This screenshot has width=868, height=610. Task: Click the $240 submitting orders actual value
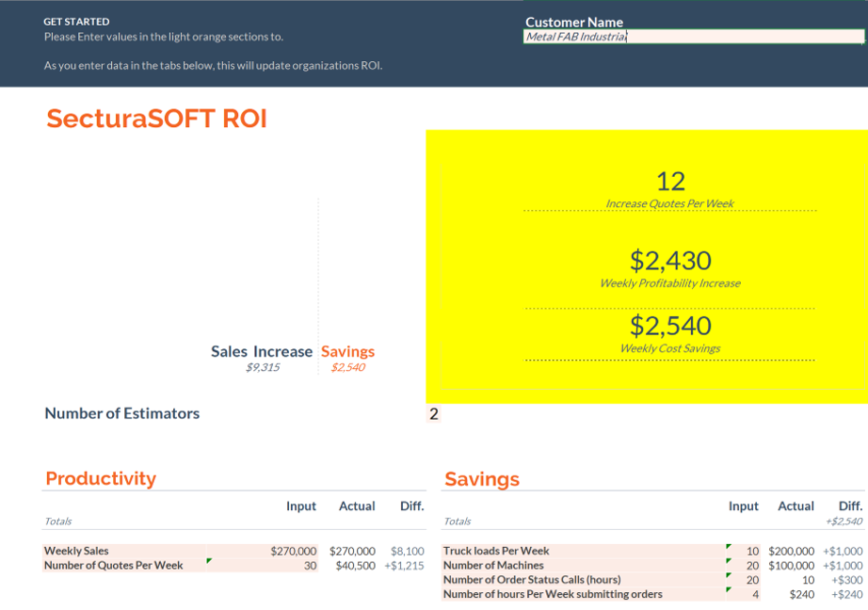point(802,595)
